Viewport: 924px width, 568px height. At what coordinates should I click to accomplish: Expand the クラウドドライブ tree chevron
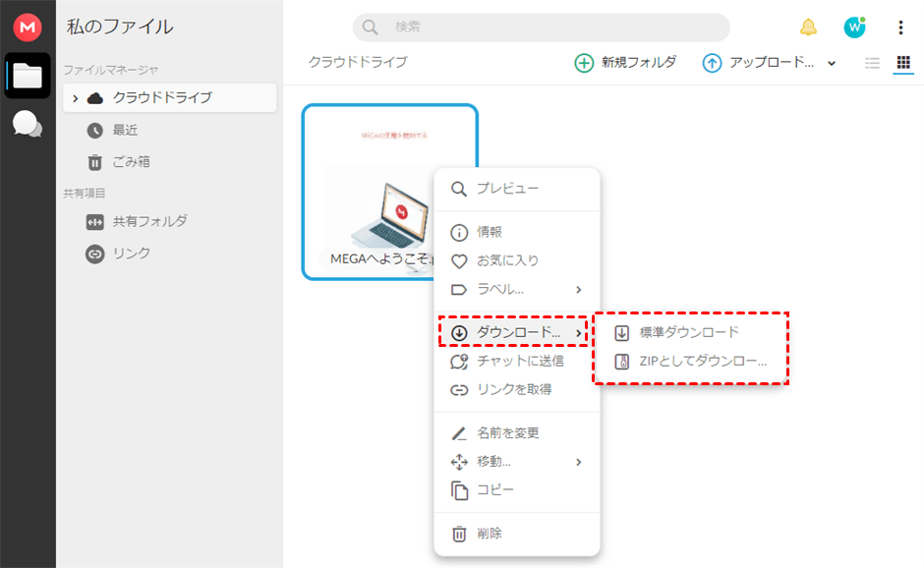[75, 98]
